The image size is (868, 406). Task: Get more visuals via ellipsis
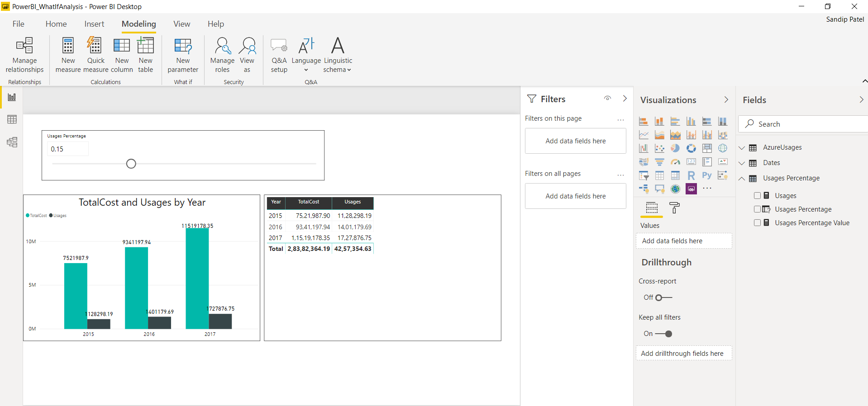coord(707,189)
